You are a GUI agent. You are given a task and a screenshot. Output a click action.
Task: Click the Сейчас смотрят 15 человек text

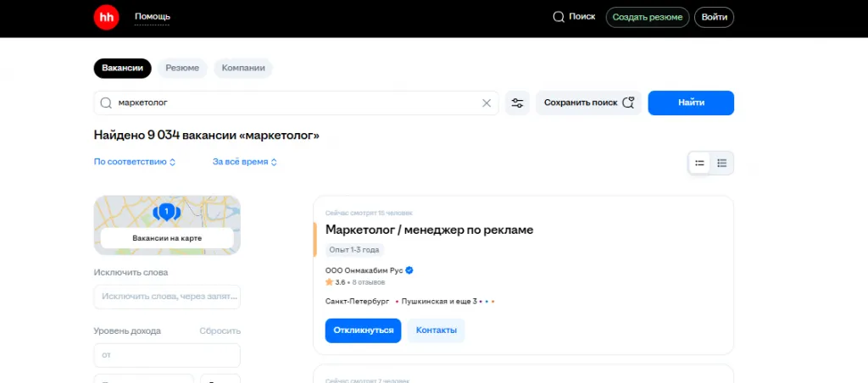369,213
